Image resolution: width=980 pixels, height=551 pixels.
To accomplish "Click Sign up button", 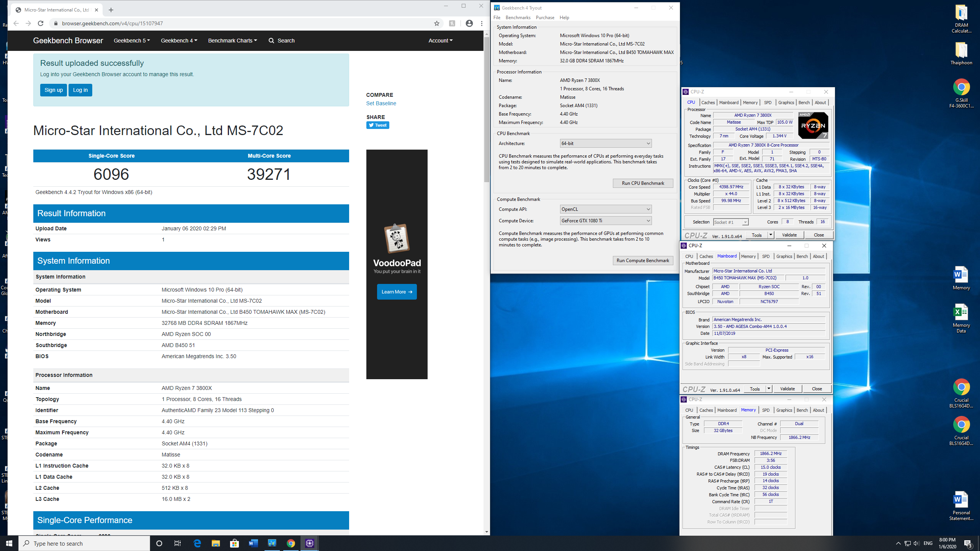I will 54,90.
